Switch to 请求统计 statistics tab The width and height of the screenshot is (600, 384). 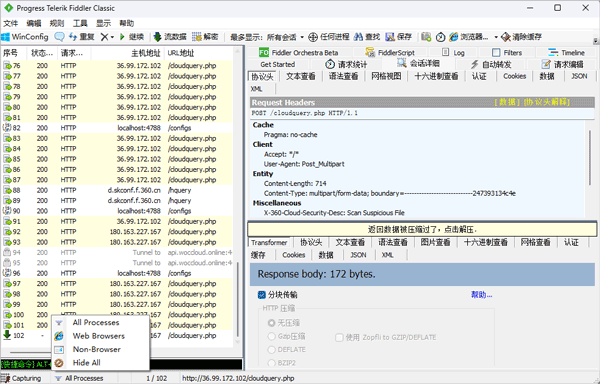(346, 64)
